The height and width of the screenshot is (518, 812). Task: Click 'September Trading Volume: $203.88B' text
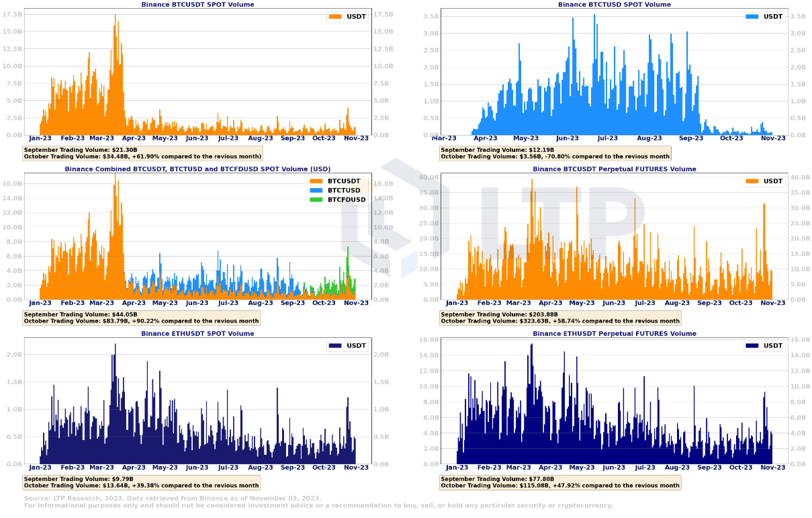(499, 314)
